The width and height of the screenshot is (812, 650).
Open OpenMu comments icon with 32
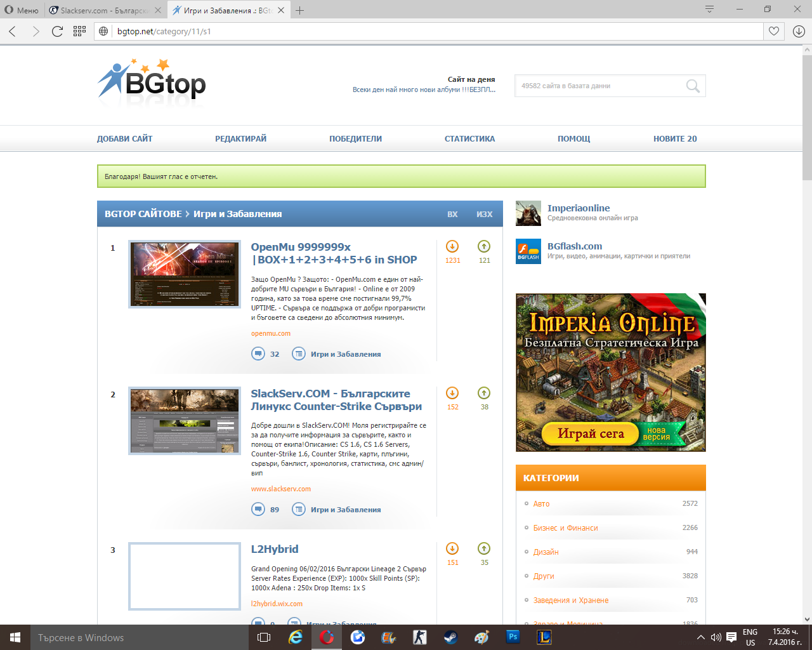(x=258, y=354)
